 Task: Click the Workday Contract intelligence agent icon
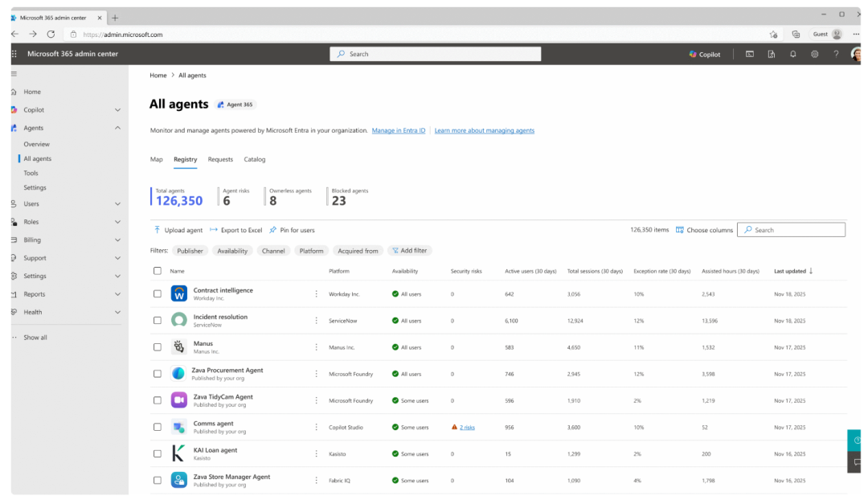(178, 293)
